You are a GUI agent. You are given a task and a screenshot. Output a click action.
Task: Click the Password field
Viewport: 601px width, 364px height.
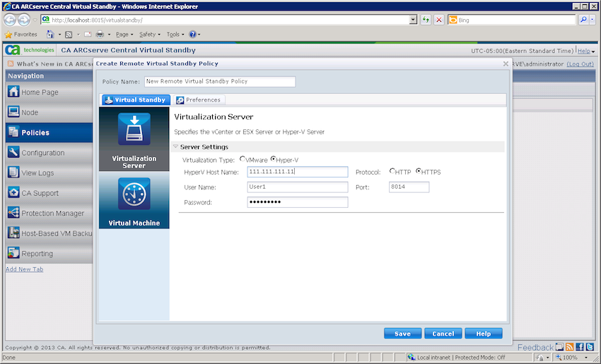point(298,202)
